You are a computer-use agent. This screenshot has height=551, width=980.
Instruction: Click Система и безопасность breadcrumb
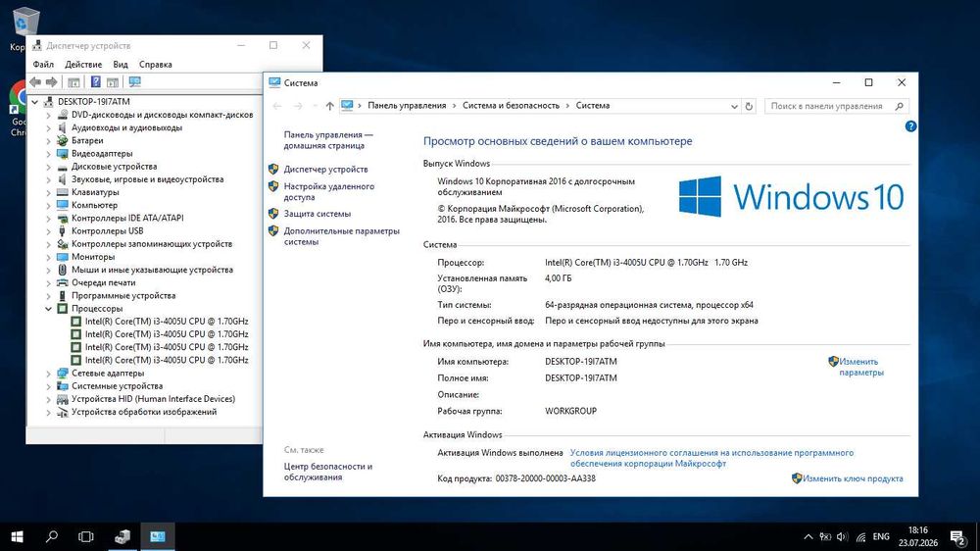point(511,106)
